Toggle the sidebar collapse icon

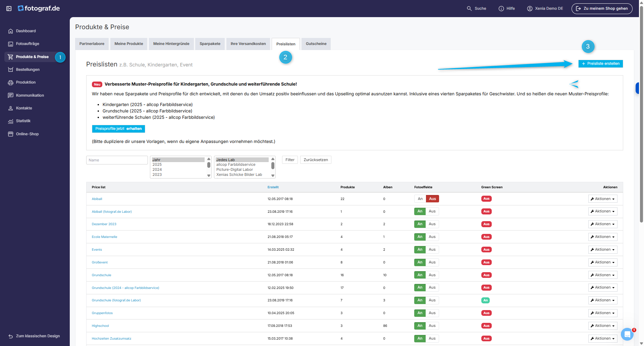[9, 8]
